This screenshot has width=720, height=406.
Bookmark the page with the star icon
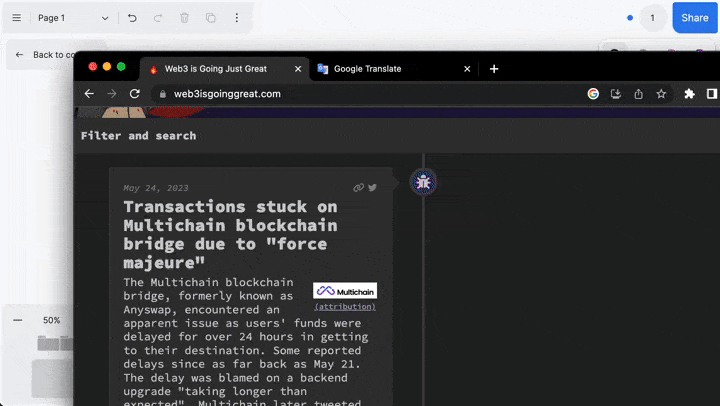point(661,94)
